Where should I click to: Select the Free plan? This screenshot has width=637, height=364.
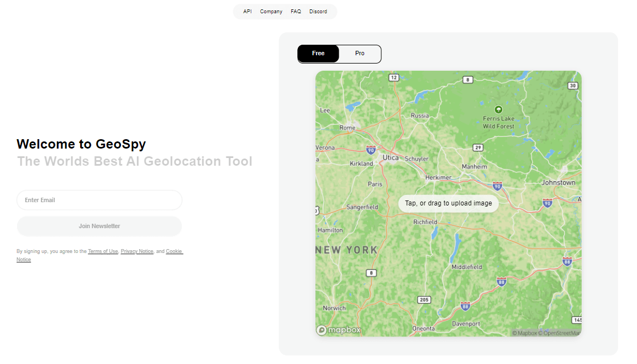(x=318, y=53)
